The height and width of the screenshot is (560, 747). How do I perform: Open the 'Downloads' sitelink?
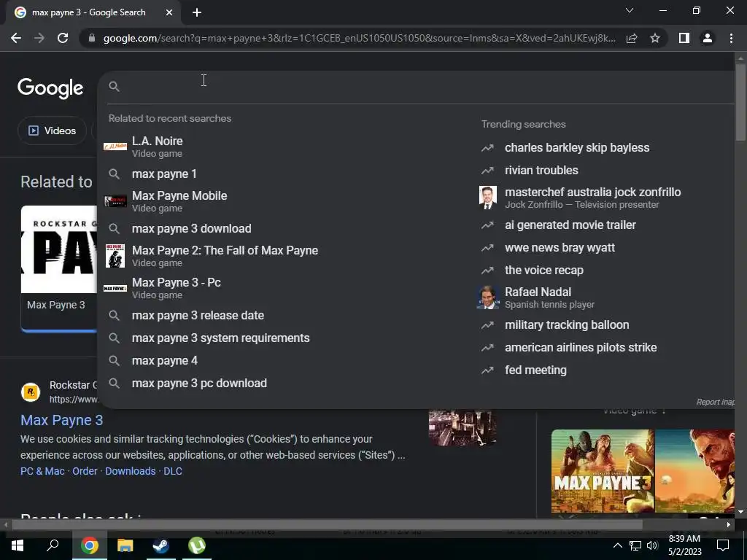[x=131, y=471]
